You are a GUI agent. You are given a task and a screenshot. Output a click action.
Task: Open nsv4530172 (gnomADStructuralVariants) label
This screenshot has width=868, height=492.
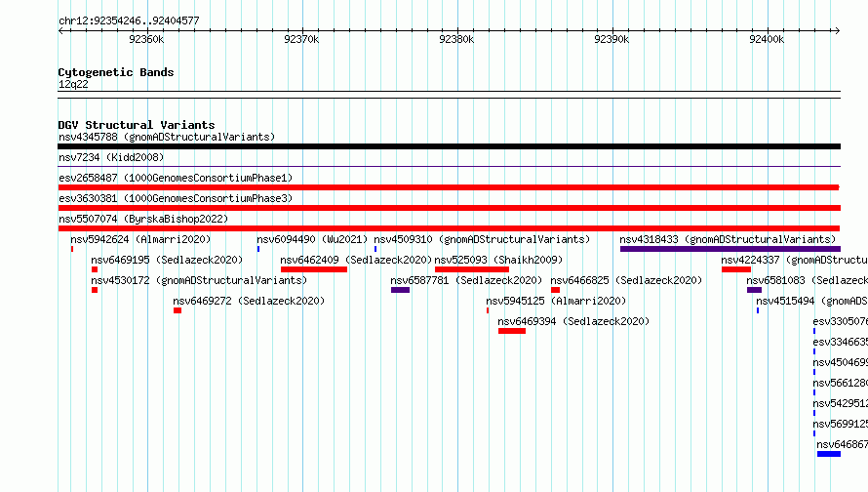click(x=199, y=280)
